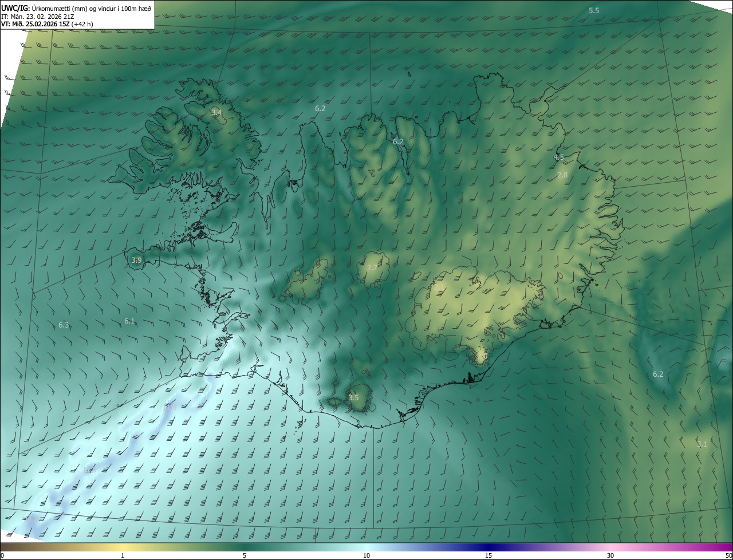Select the '3.4' value over the Westfjords
Screen dimensions: 733x560
point(216,112)
